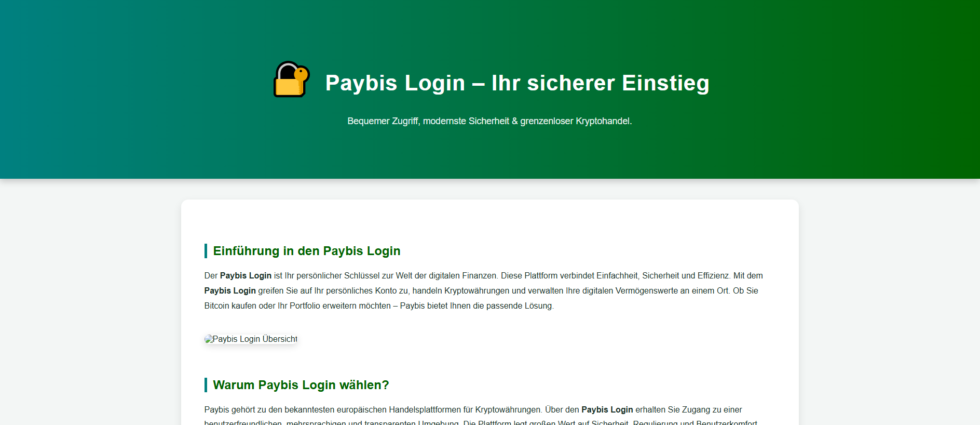Click the 'Einführung in den Paybis Login' heading
The image size is (980, 425).
(x=306, y=251)
